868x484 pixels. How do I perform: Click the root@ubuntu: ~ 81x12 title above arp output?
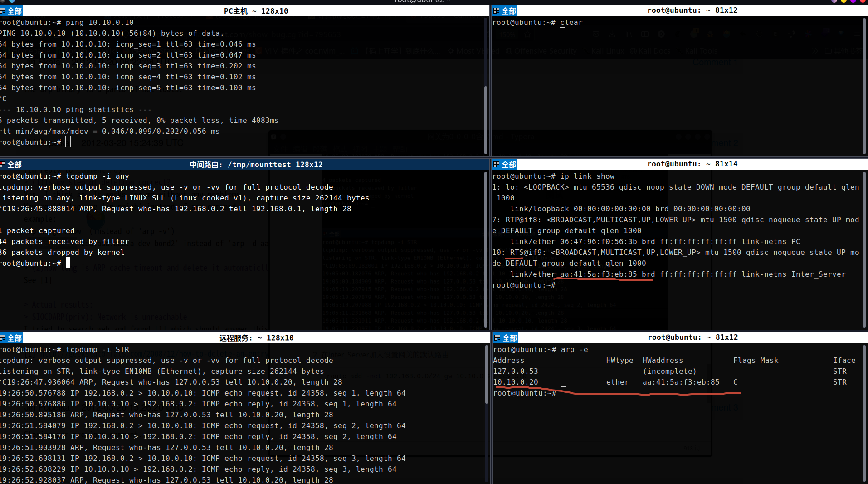point(692,337)
